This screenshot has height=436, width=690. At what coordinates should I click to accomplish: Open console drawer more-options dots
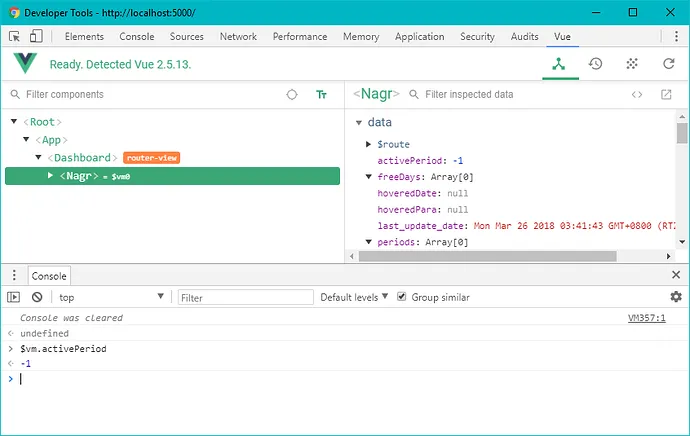(14, 275)
